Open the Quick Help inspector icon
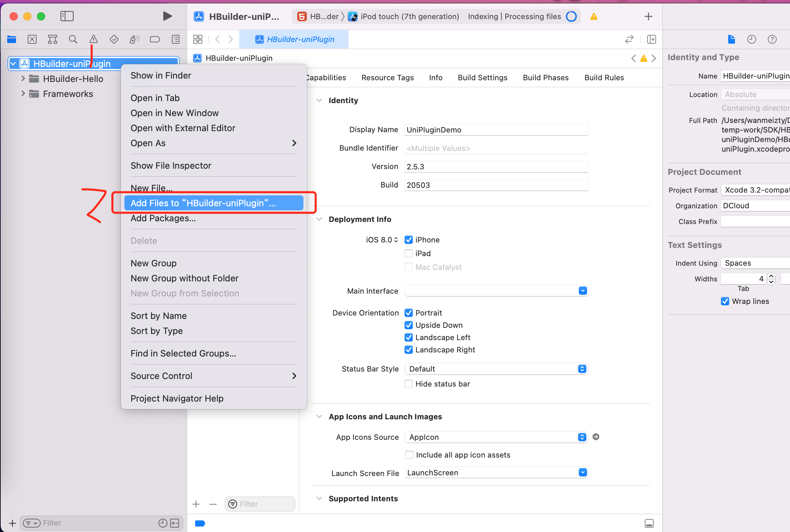This screenshot has width=790, height=532. pos(772,39)
